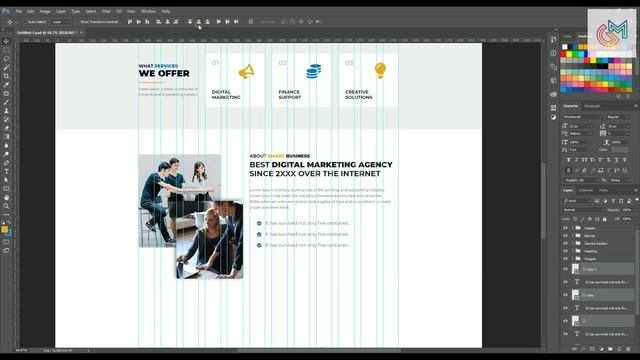Hide the Heading group layer
The image size is (640, 360).
565,251
